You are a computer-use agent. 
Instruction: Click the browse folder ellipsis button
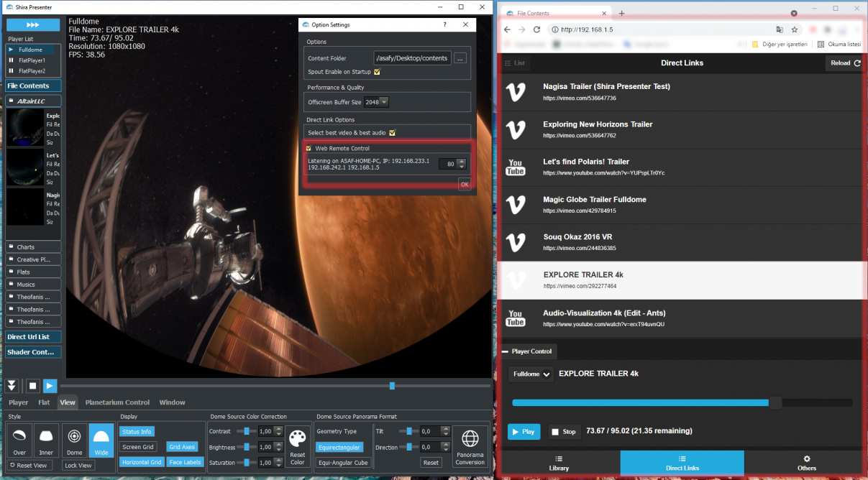point(461,58)
